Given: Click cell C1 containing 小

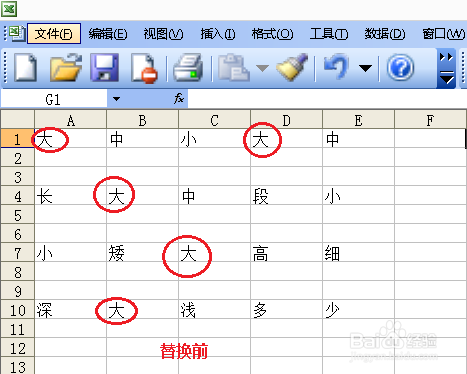Looking at the screenshot, I should [214, 138].
